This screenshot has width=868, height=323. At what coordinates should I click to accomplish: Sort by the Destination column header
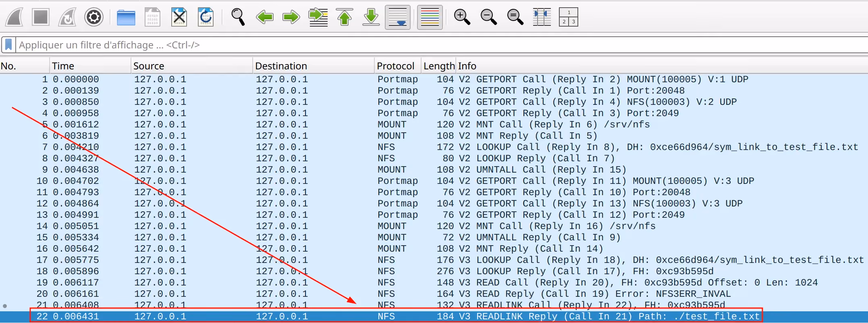pyautogui.click(x=314, y=66)
